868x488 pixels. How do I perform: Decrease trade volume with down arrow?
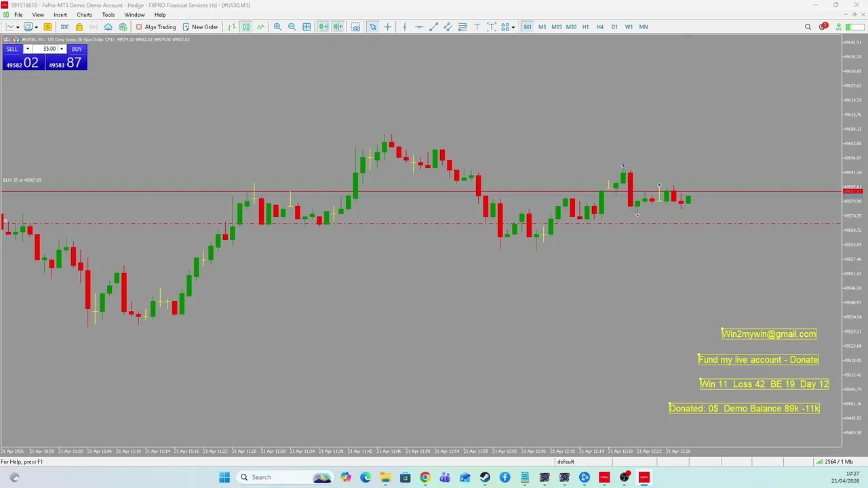(28, 49)
